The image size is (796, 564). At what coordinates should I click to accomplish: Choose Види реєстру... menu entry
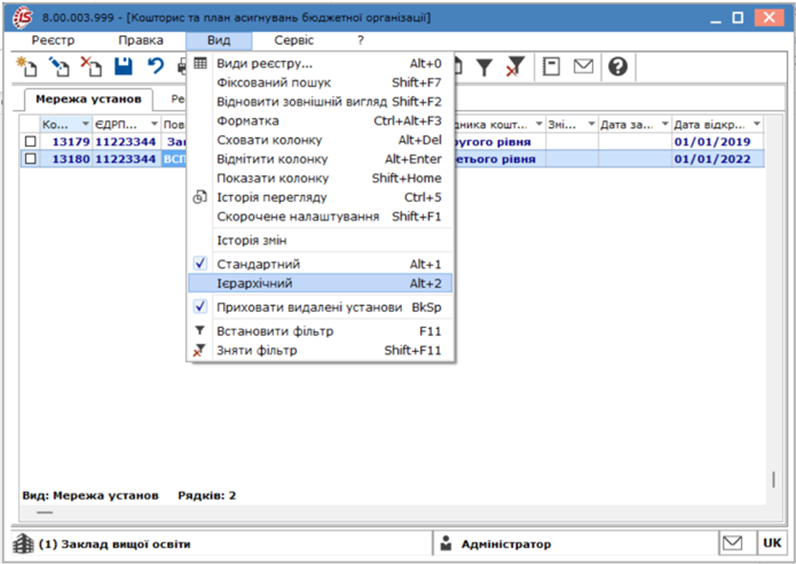320,63
